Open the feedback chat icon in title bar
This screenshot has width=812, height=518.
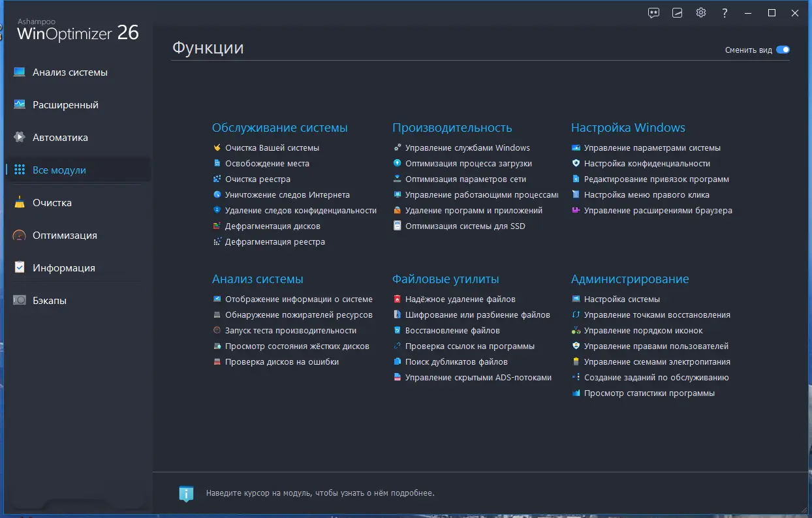[x=653, y=12]
